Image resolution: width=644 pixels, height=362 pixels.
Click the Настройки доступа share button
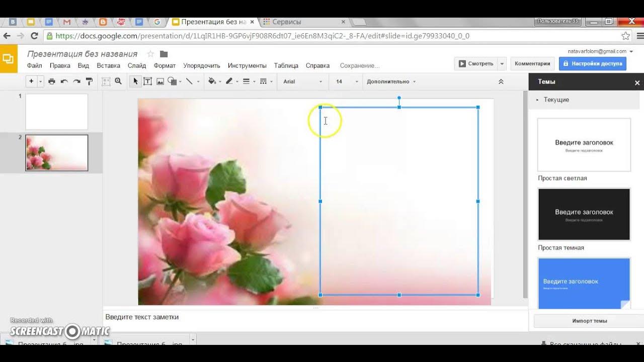tap(593, 63)
